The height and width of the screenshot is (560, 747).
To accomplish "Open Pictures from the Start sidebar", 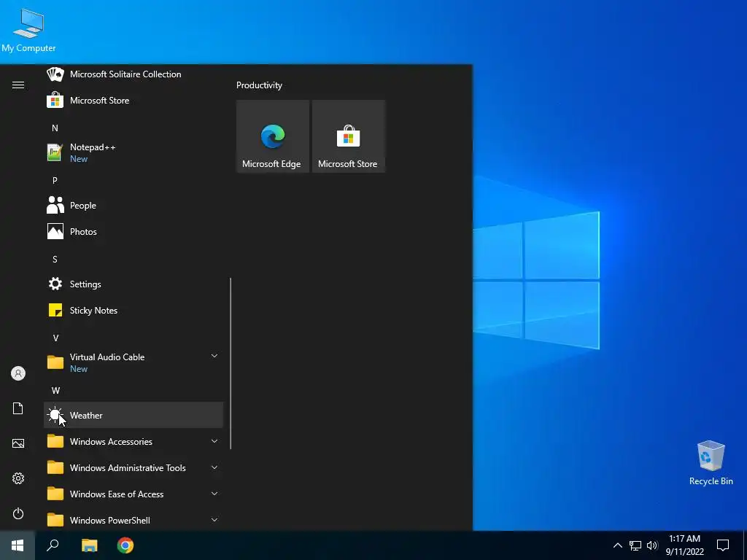I will click(18, 443).
